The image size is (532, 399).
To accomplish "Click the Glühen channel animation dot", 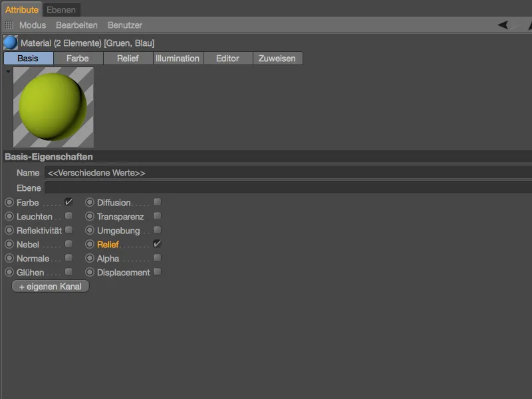I will 9,272.
